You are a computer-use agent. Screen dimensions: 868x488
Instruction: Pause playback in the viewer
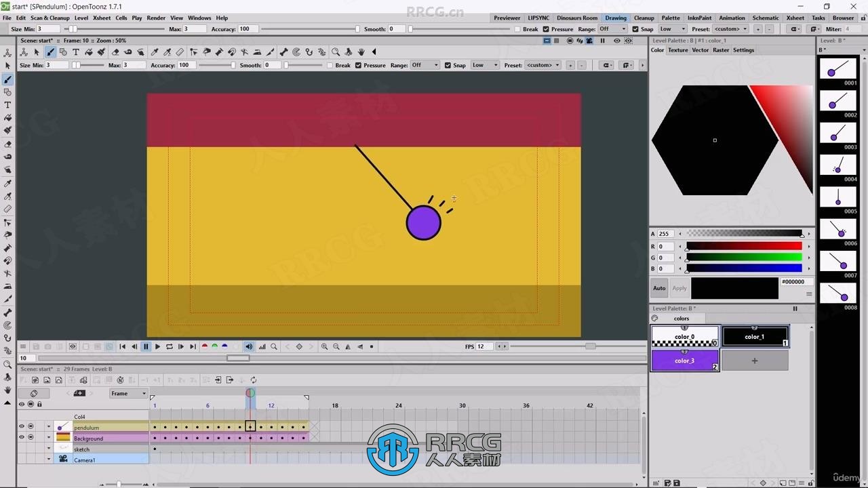click(146, 346)
